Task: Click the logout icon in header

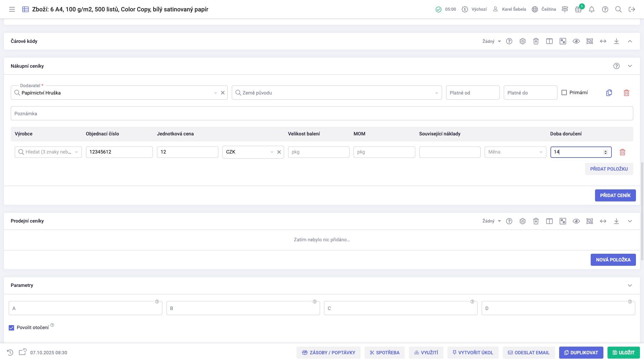Action: [632, 9]
